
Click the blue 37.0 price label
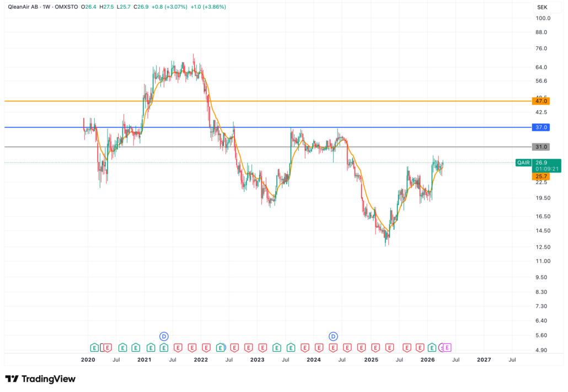541,127
